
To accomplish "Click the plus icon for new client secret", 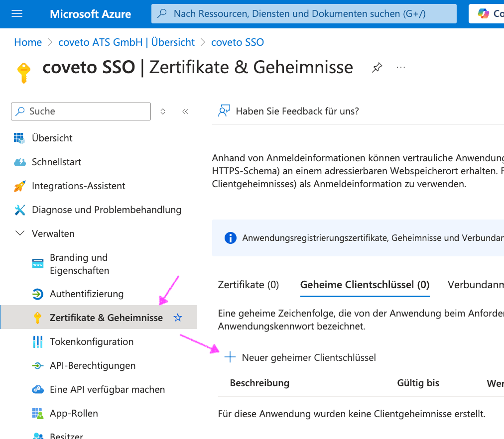I will [x=230, y=357].
